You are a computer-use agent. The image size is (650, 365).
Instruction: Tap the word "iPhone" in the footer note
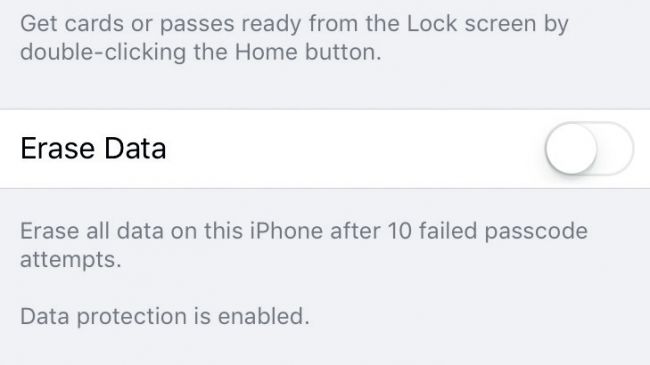pyautogui.click(x=286, y=231)
